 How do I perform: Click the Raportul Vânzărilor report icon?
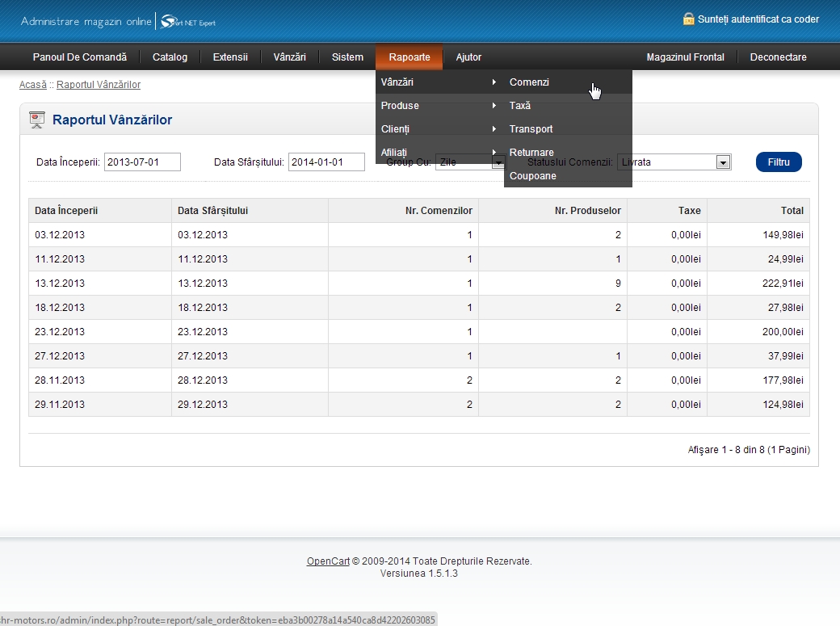[x=36, y=120]
